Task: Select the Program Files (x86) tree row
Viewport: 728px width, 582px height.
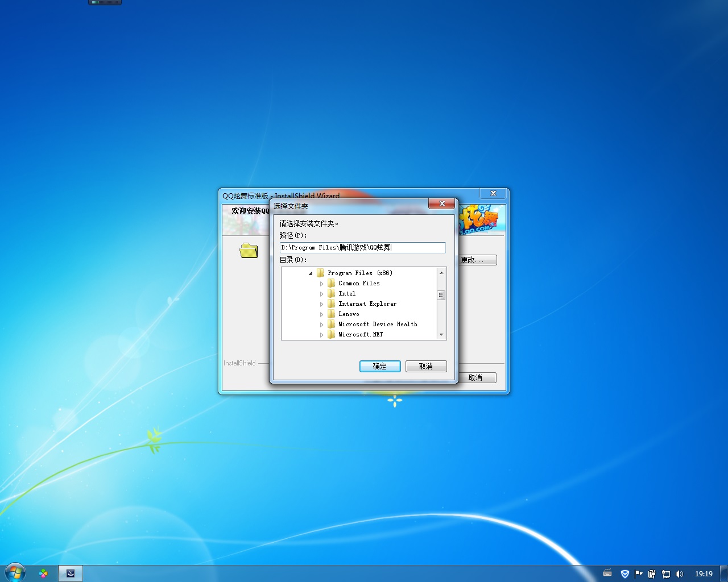Action: [x=359, y=273]
